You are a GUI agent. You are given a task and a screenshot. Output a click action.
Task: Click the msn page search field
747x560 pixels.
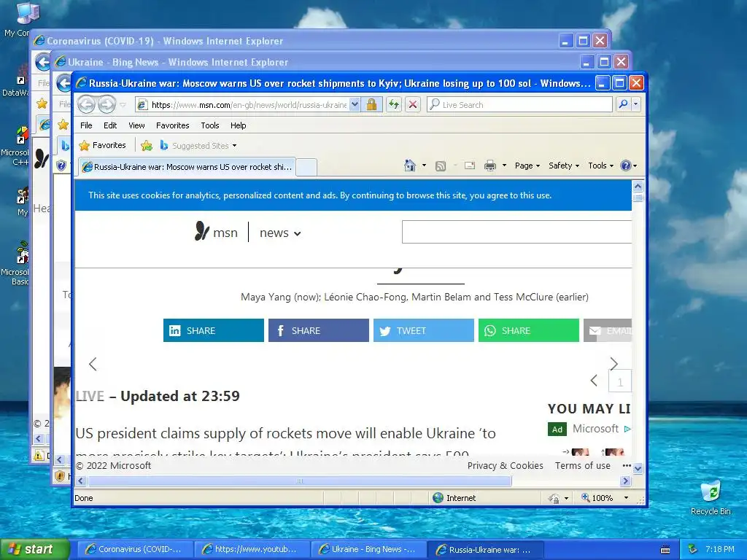tap(517, 232)
